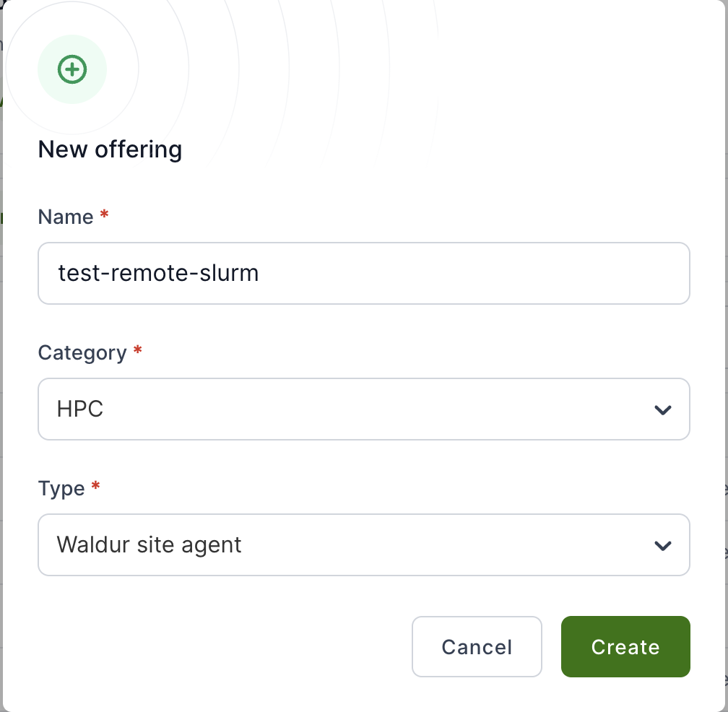Select the HPC value in Category
Image resolution: width=728 pixels, height=712 pixels.
80,409
